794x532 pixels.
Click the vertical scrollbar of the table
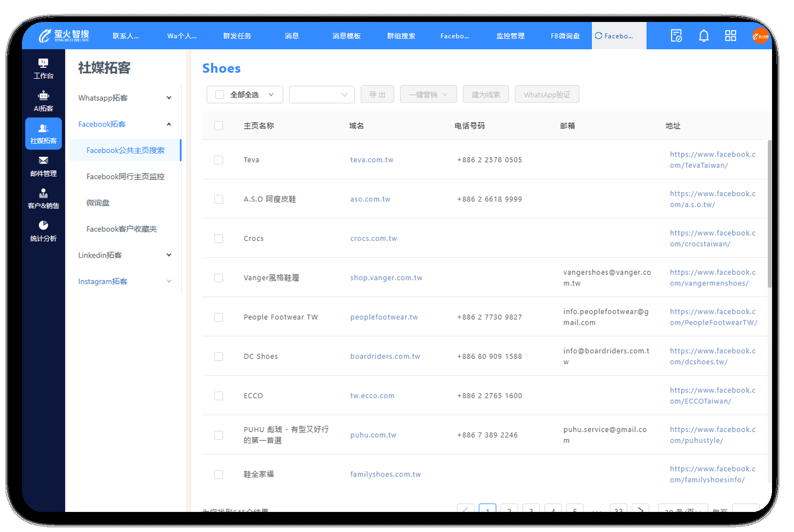(x=769, y=215)
